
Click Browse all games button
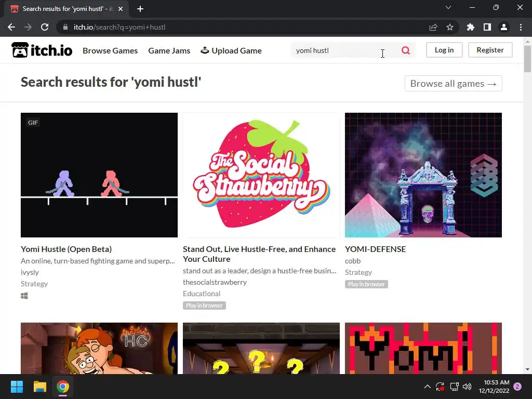(453, 84)
